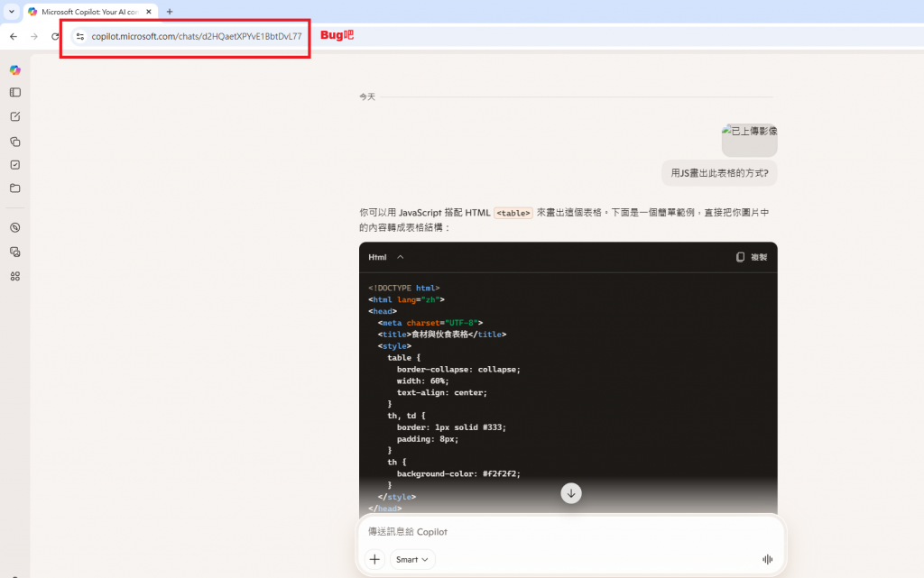Click the code line background-color: #f2f2f2;
Image resolution: width=924 pixels, height=578 pixels.
(x=458, y=473)
